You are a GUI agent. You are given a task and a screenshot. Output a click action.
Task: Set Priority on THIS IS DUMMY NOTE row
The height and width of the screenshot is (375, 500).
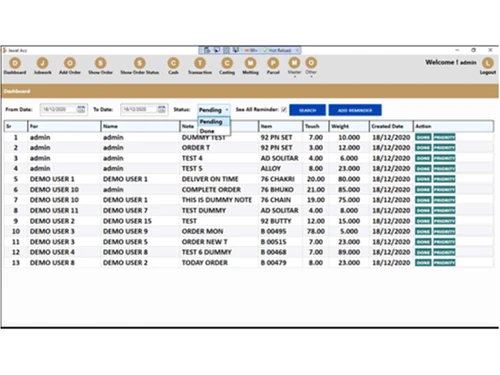[444, 200]
